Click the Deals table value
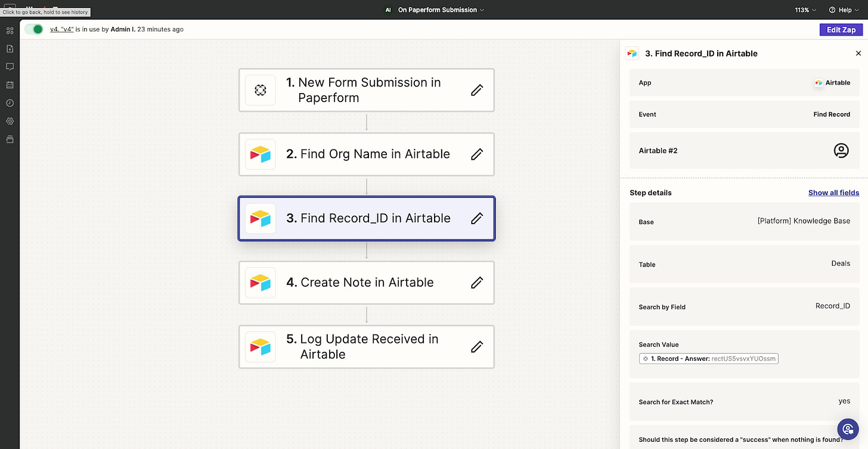This screenshot has height=449, width=868. (841, 263)
